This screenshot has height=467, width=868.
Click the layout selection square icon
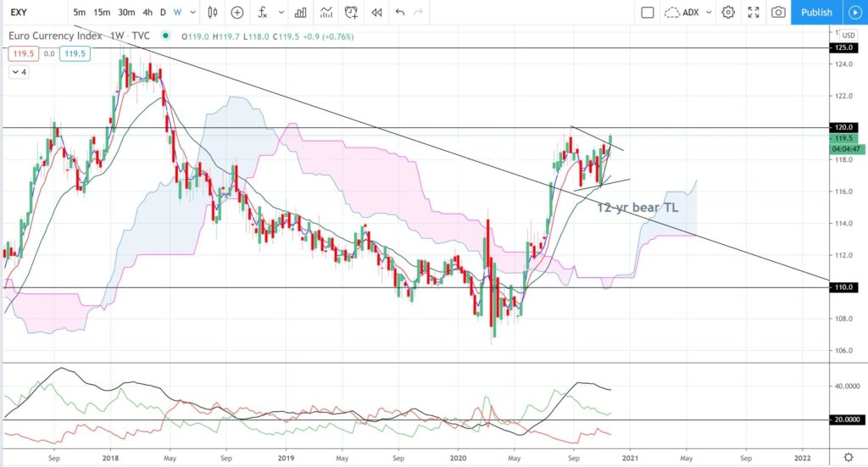[648, 12]
